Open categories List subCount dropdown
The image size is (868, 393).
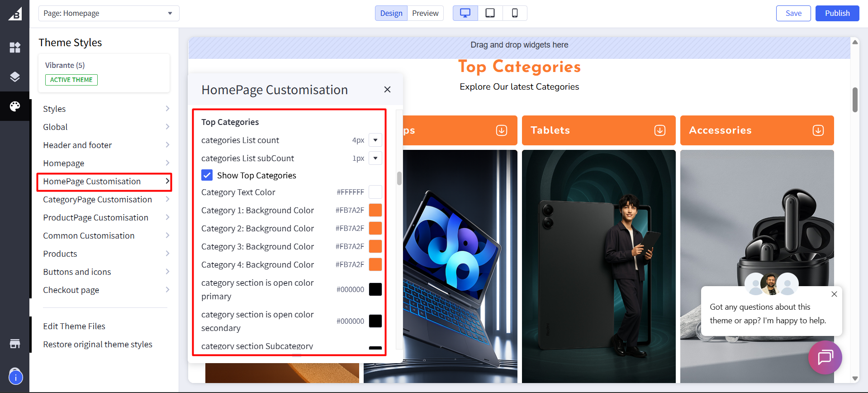point(375,158)
